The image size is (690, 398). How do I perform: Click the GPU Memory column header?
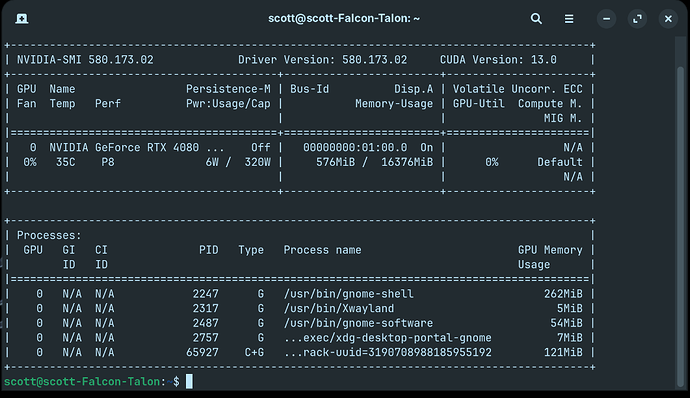pos(550,250)
